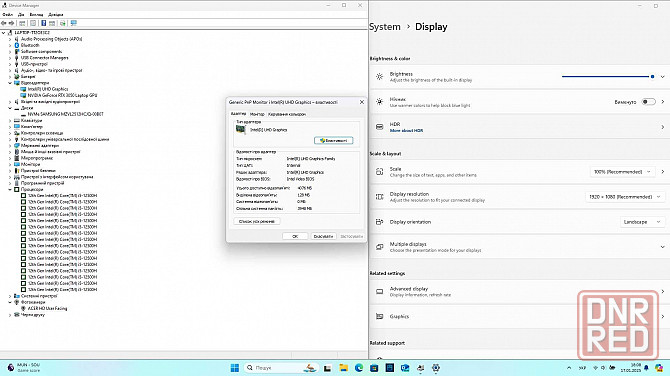This screenshot has width=670, height=376.
Task: Open the Landscape orientation dropdown
Action: tap(642, 222)
